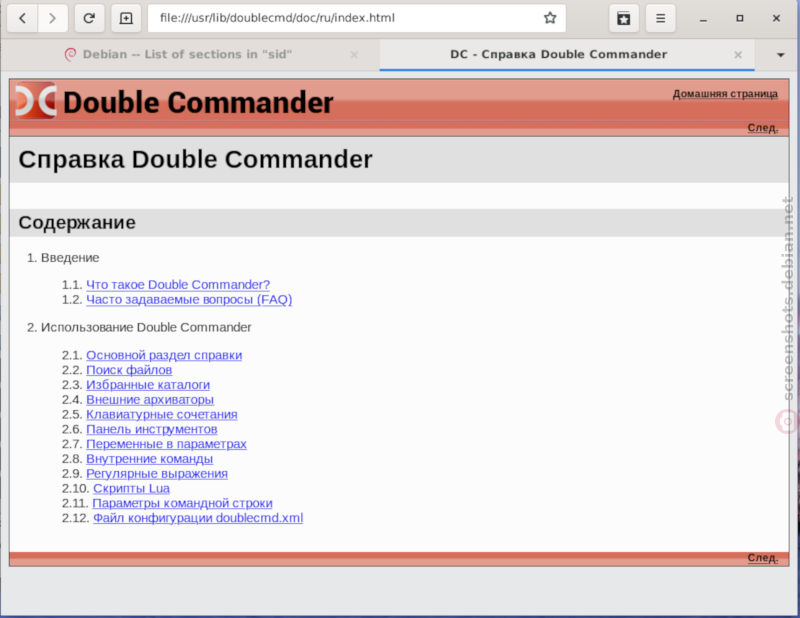Open the browser hamburger menu
Viewport: 800px width, 618px height.
coord(660,18)
